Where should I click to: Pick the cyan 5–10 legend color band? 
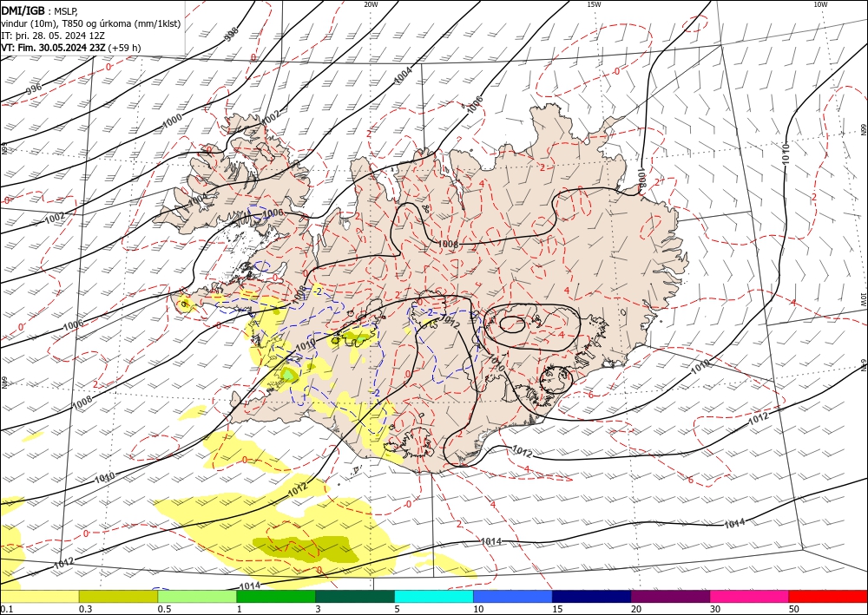434,596
